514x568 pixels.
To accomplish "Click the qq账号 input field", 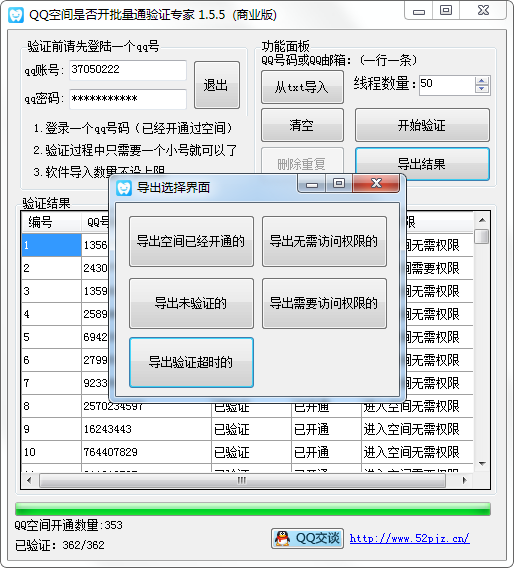I will [128, 70].
